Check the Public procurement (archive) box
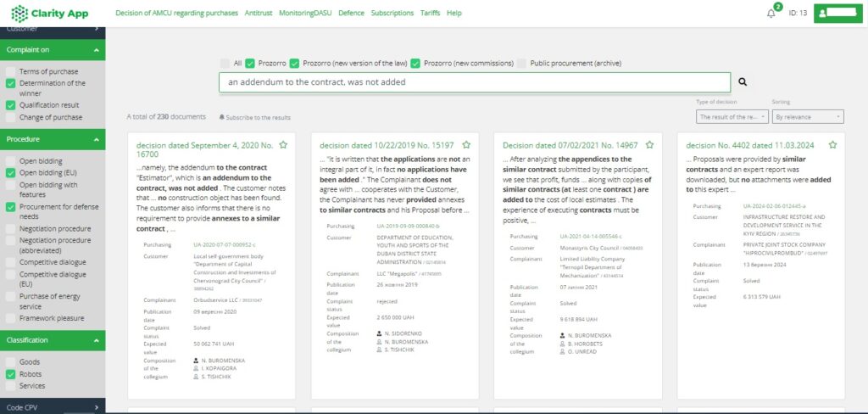This screenshot has height=414, width=868. click(x=522, y=63)
